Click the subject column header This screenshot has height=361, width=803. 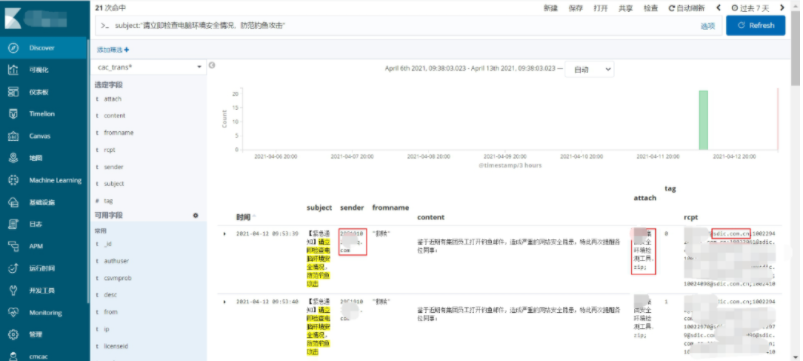(319, 208)
